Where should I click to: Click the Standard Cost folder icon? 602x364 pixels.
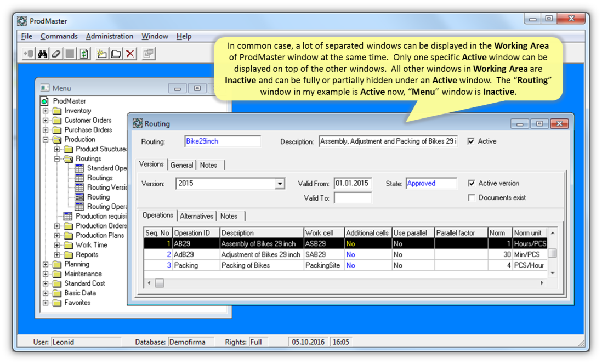click(x=57, y=283)
